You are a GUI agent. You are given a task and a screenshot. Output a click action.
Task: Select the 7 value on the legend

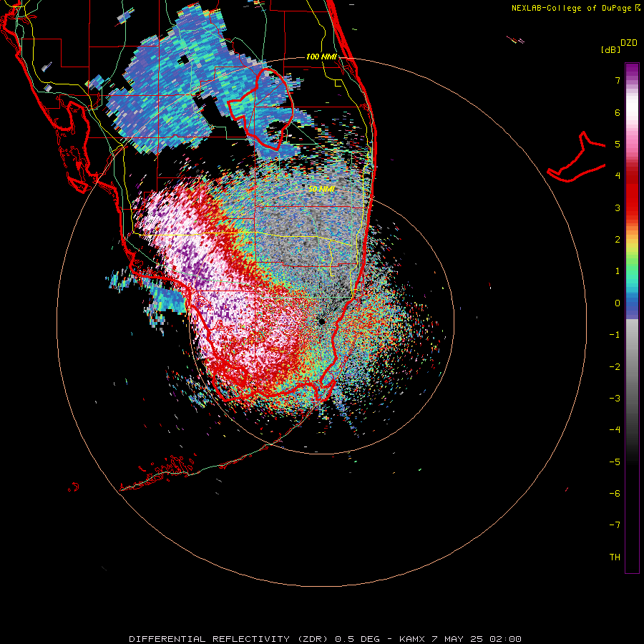click(x=618, y=80)
